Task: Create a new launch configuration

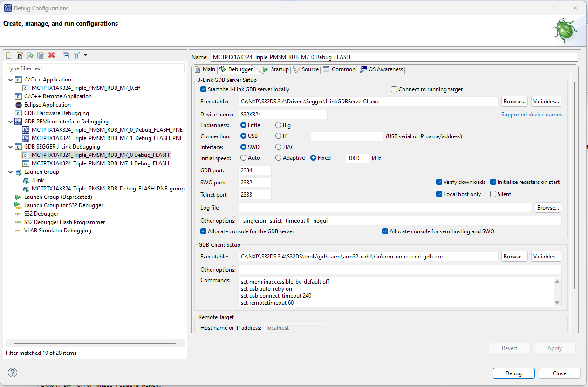Action: [x=8, y=55]
